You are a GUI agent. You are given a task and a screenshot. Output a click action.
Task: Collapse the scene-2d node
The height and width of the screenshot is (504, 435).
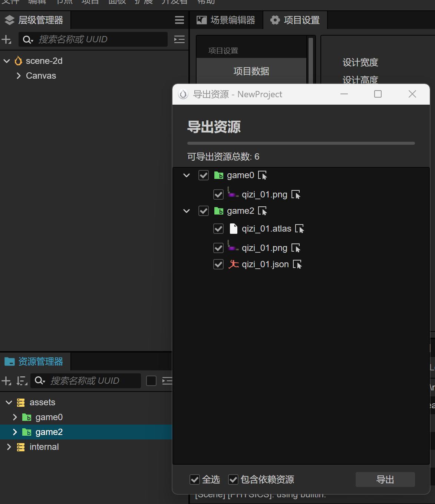(x=7, y=61)
